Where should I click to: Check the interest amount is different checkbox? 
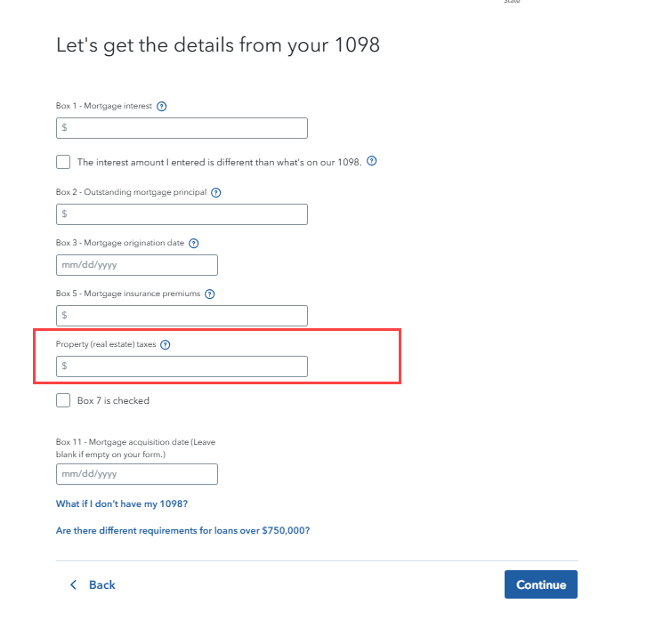[x=63, y=162]
